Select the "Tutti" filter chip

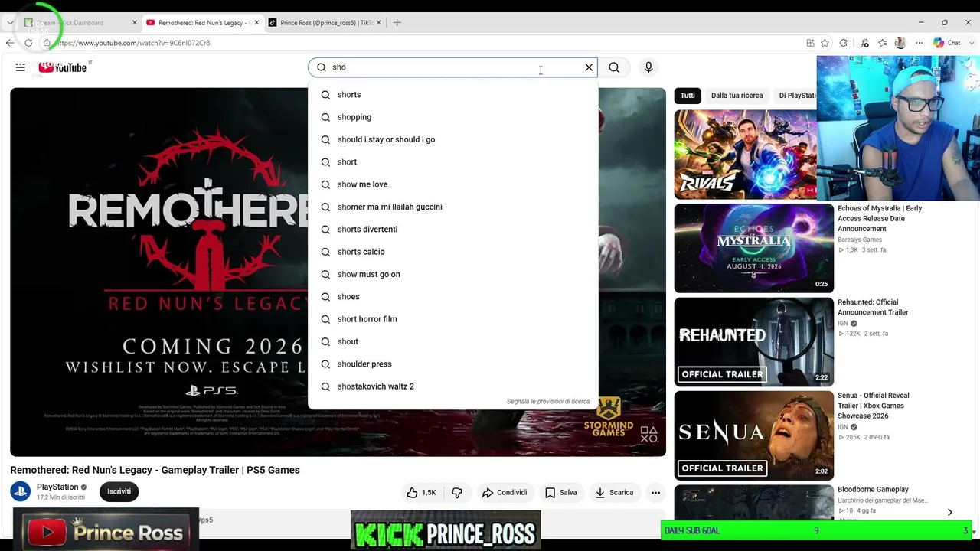(x=688, y=96)
